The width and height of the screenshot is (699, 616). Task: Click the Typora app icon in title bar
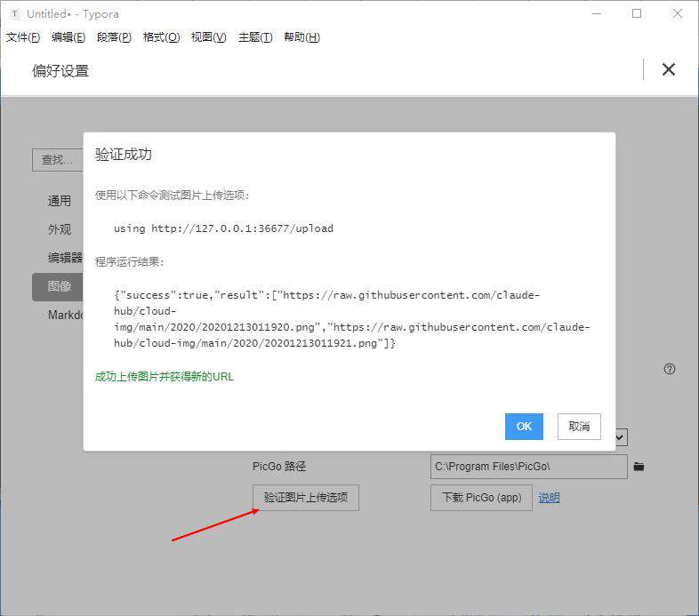pos(15,14)
